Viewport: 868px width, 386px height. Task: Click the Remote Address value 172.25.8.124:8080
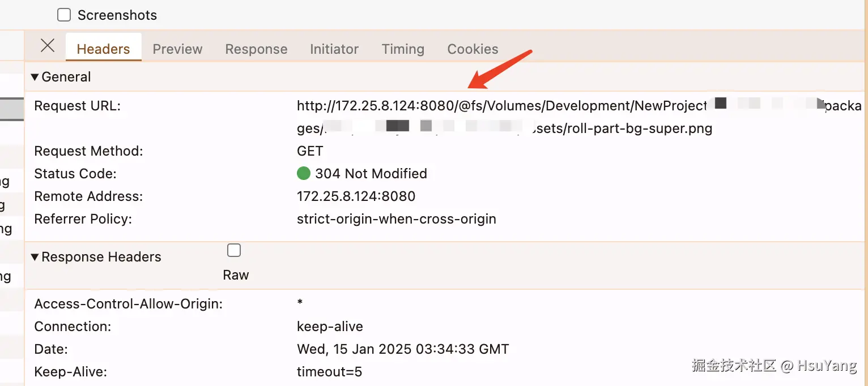click(x=356, y=196)
